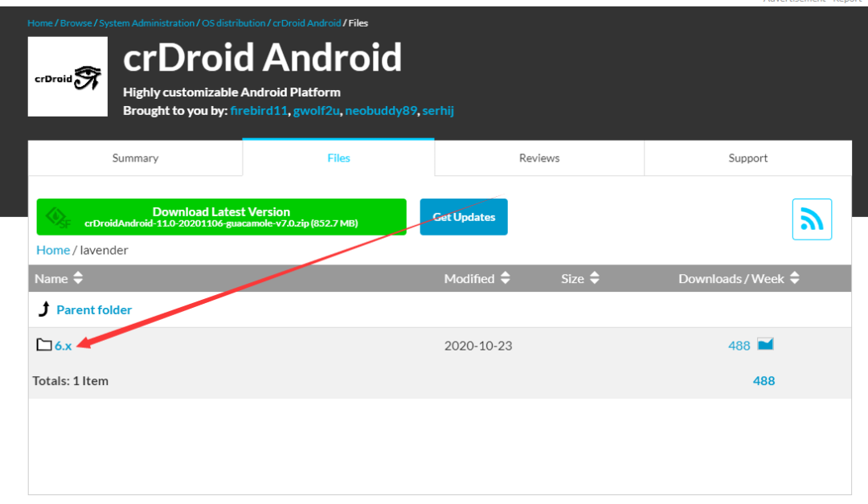Click the Home breadcrumb at the top
Viewport: 868px width, 504px height.
tap(40, 23)
